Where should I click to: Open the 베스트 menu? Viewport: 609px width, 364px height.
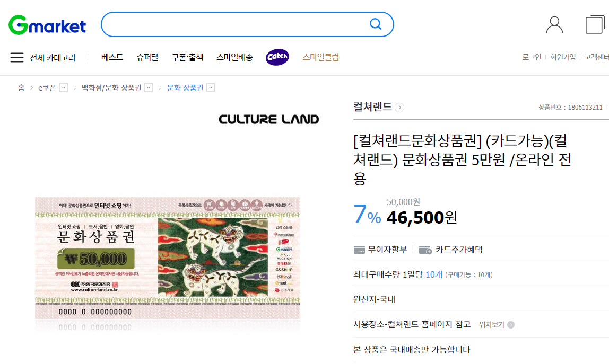click(112, 57)
